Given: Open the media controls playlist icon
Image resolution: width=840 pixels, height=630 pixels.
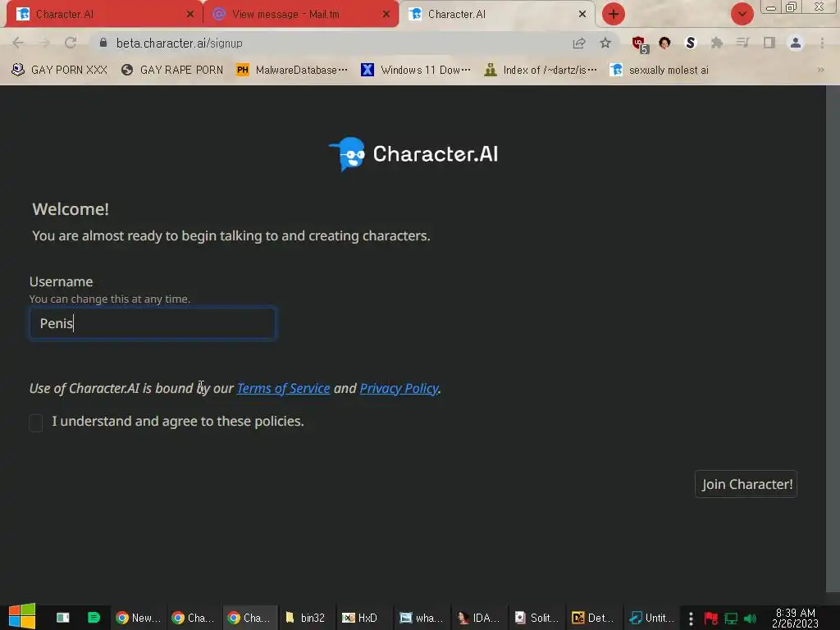Looking at the screenshot, I should click(743, 43).
